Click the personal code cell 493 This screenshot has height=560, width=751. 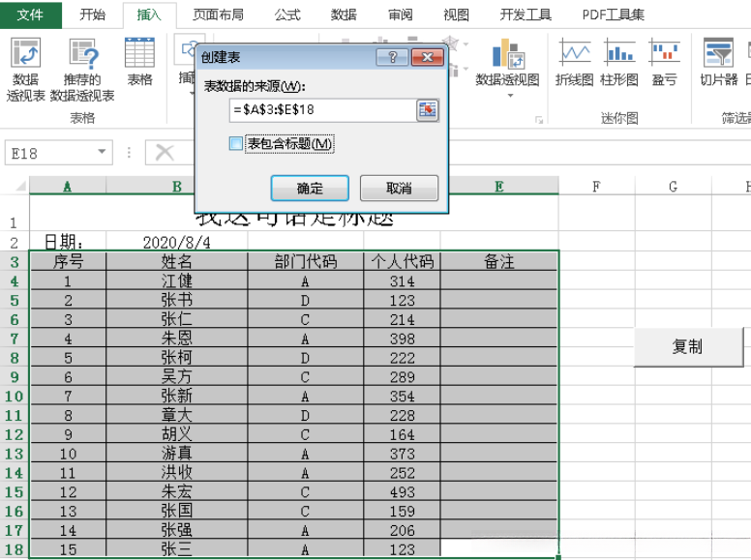(x=402, y=491)
